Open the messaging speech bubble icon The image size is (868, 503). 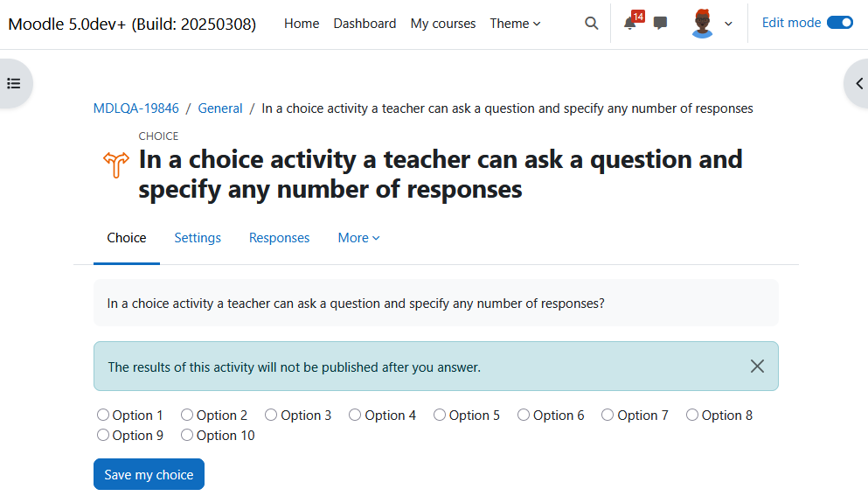660,24
